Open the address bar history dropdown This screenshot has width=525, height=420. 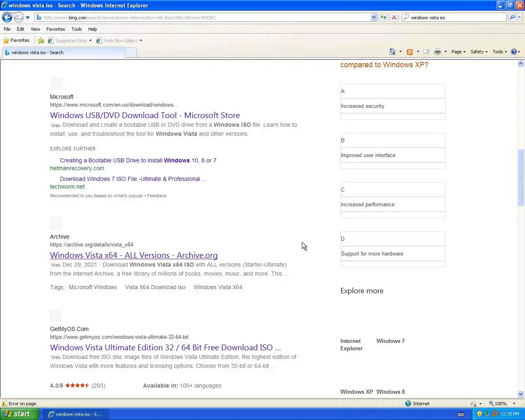[374, 17]
